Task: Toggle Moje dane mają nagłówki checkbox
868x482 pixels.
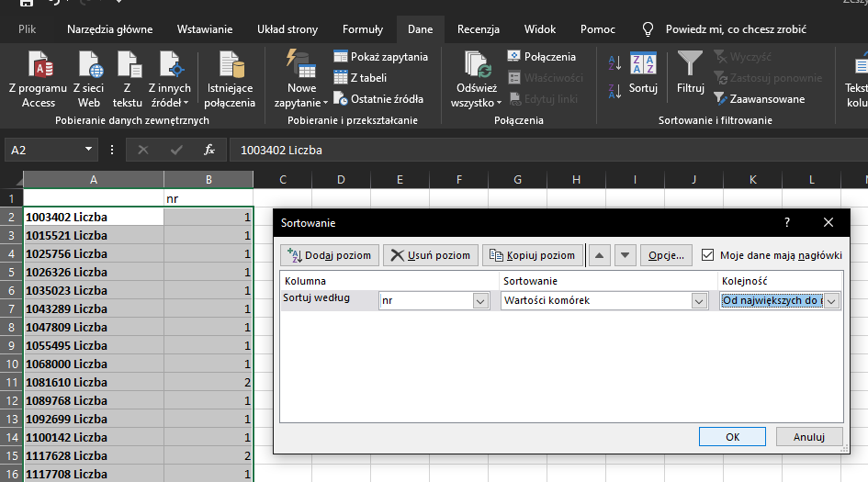Action: click(707, 255)
